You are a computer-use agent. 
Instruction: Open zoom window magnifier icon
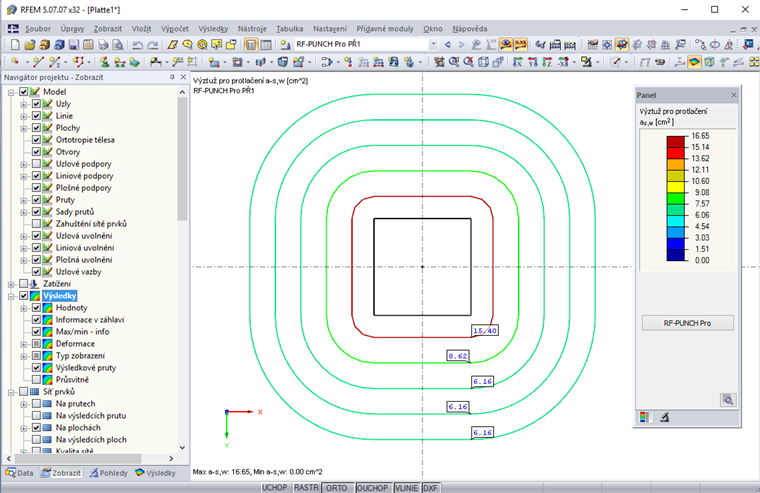[x=454, y=62]
